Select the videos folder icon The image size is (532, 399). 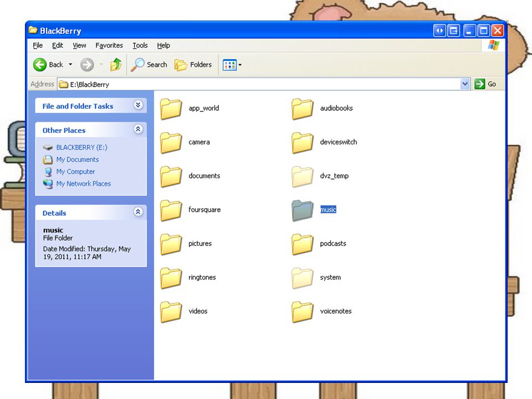click(171, 312)
